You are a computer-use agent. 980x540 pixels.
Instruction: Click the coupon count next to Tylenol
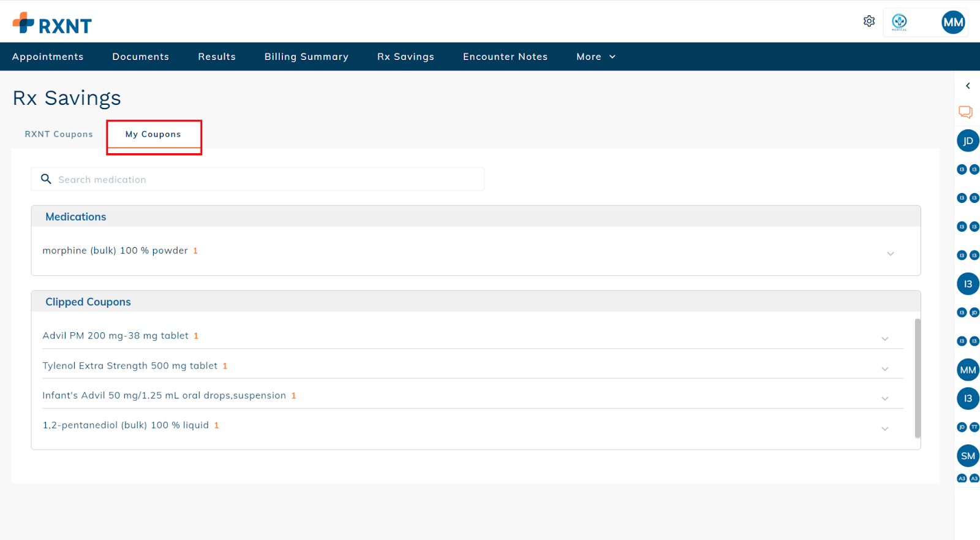pos(225,367)
